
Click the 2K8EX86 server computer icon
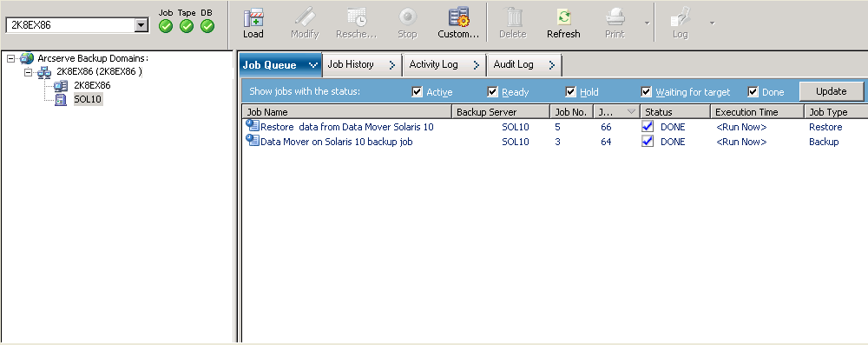61,86
